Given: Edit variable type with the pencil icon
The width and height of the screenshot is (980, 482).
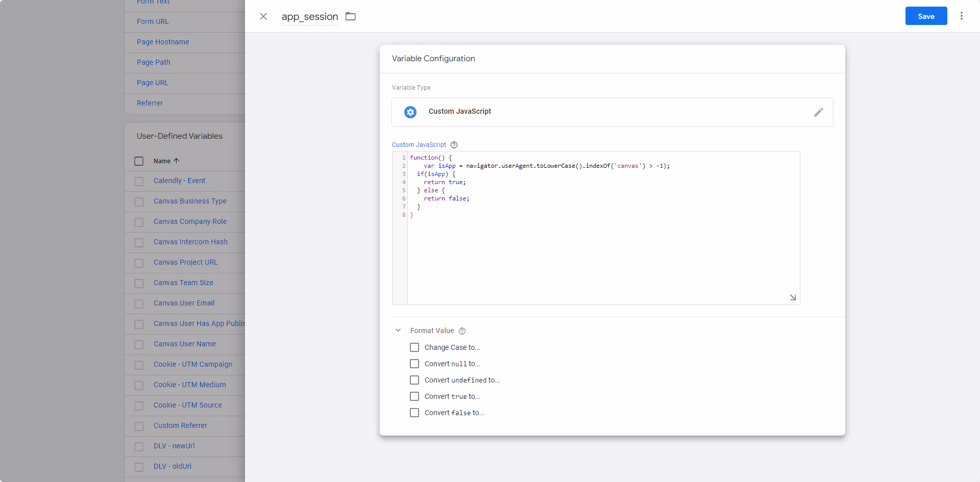Looking at the screenshot, I should click(819, 112).
